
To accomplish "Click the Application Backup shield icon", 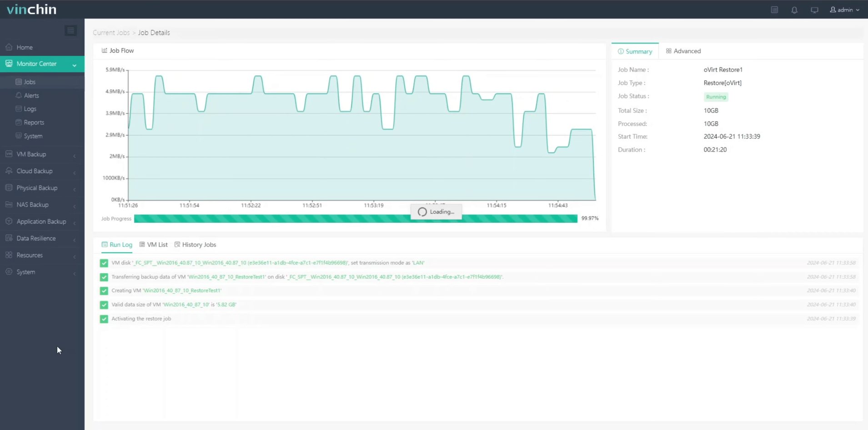I will [x=9, y=221].
